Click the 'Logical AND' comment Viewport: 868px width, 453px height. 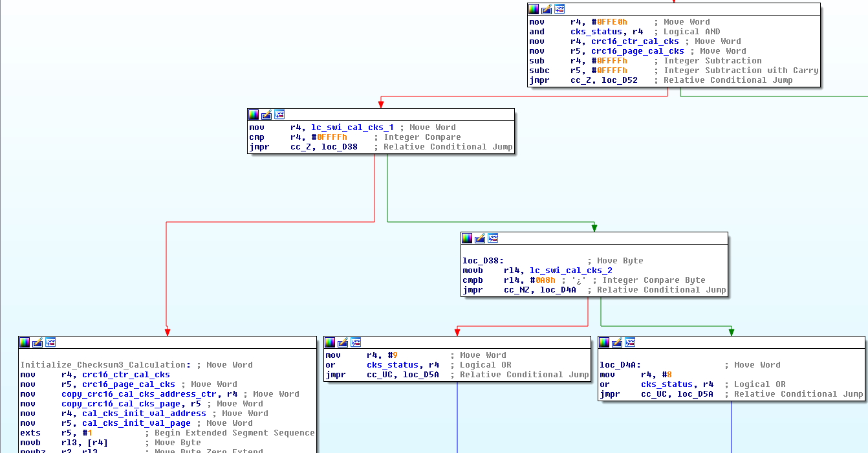coord(692,32)
